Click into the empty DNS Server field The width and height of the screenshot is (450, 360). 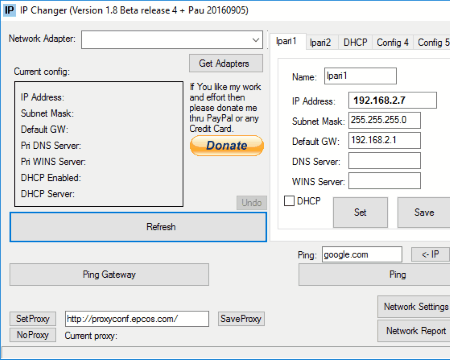click(x=384, y=161)
